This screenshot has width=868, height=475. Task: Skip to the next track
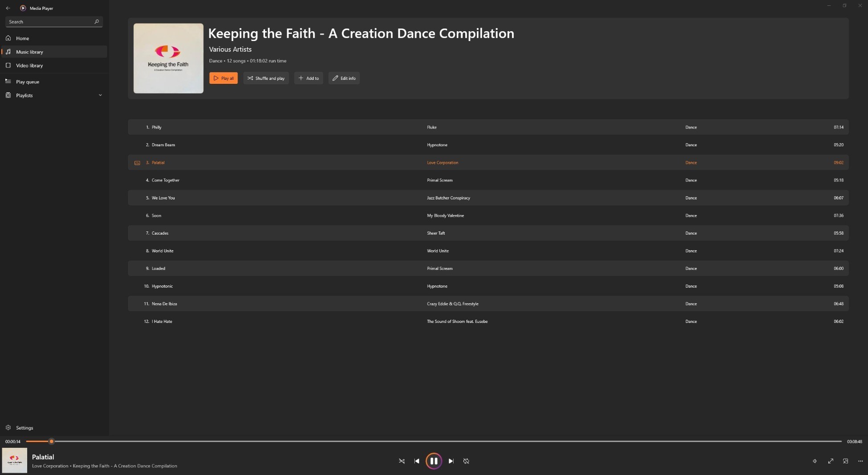tap(451, 461)
